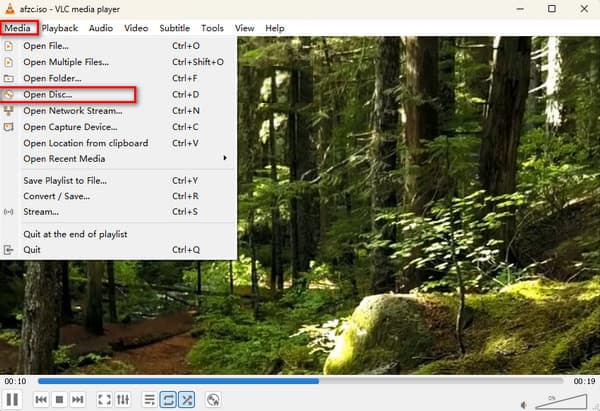
Task: Toggle random shuffle playback button
Action: [x=187, y=400]
